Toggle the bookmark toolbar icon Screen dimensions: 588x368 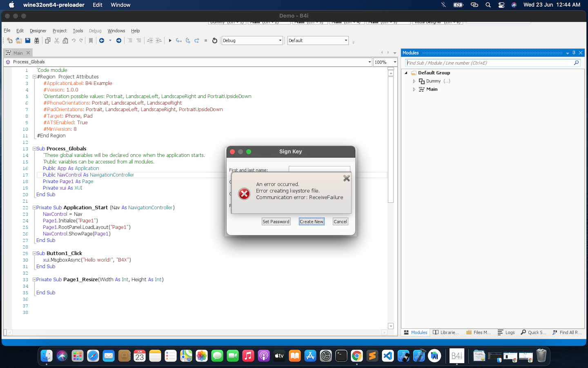(91, 40)
